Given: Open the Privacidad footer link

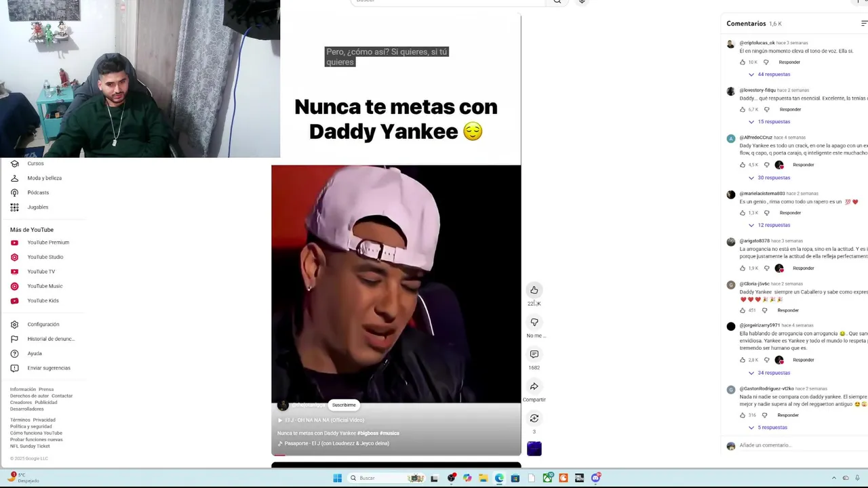Looking at the screenshot, I should [x=44, y=420].
